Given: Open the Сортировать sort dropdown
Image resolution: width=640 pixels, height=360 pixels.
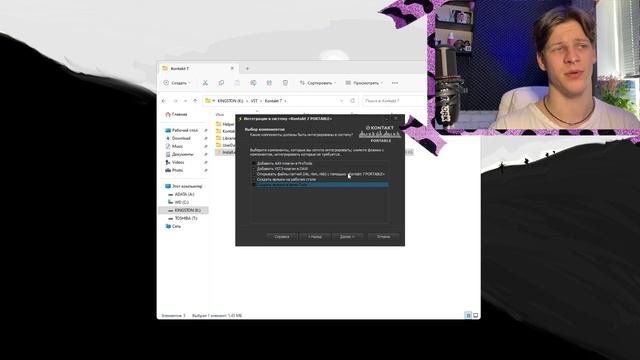Looking at the screenshot, I should pyautogui.click(x=318, y=83).
